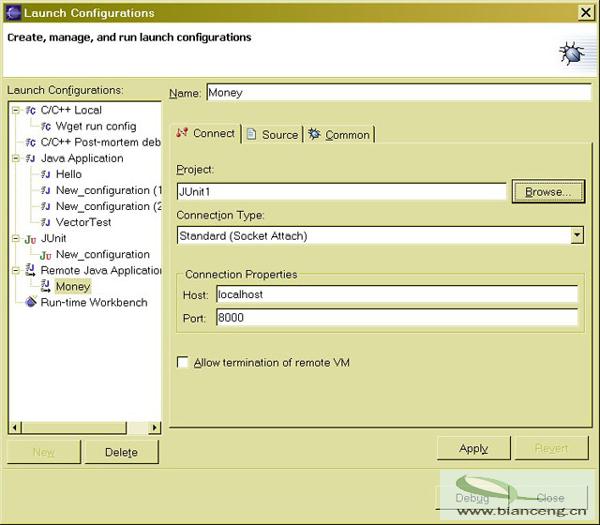Select the Java Application label

(82, 158)
